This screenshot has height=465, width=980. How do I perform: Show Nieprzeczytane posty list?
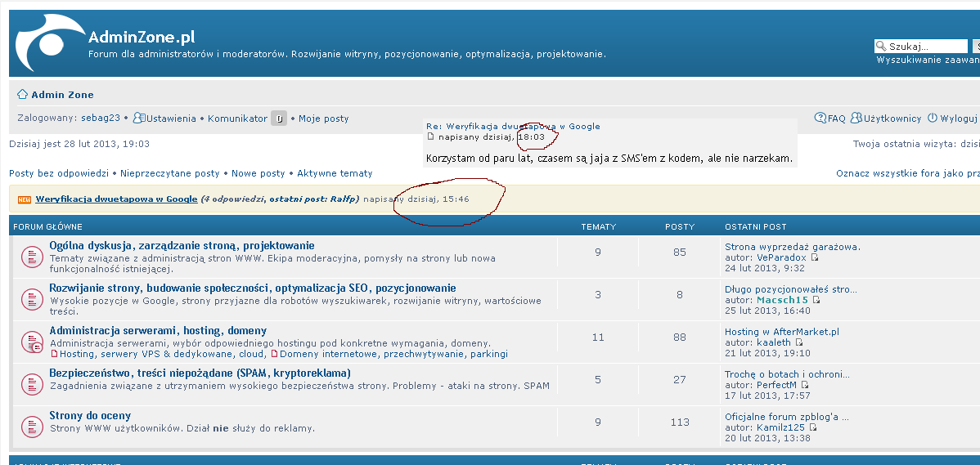(x=169, y=173)
